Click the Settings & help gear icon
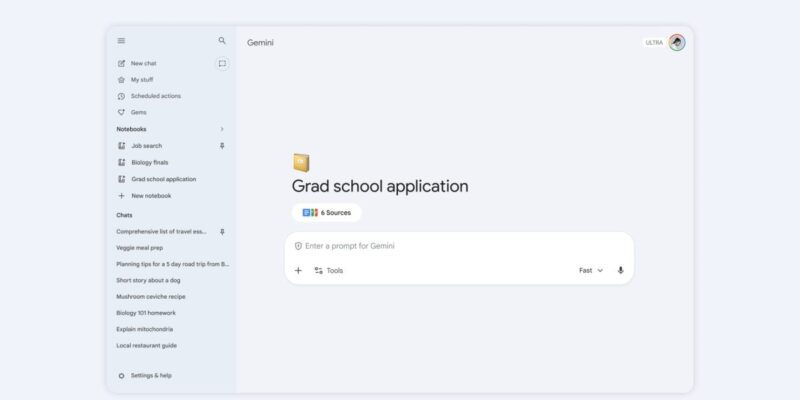 [121, 376]
